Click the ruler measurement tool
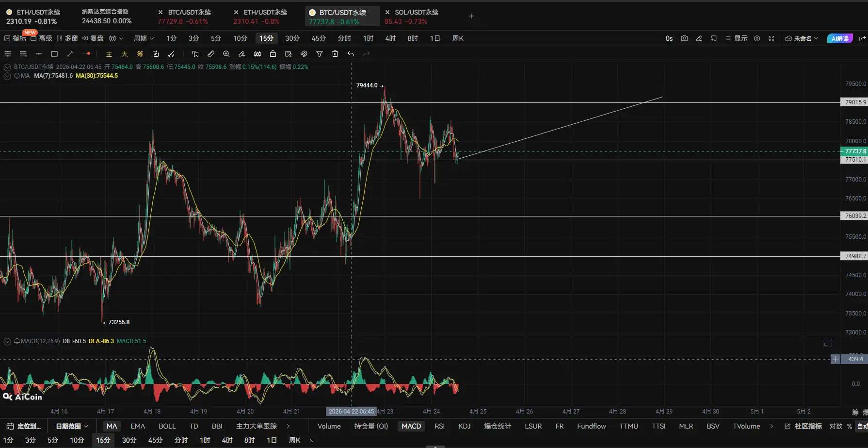Viewport: 868px width, 448px height. tap(211, 54)
